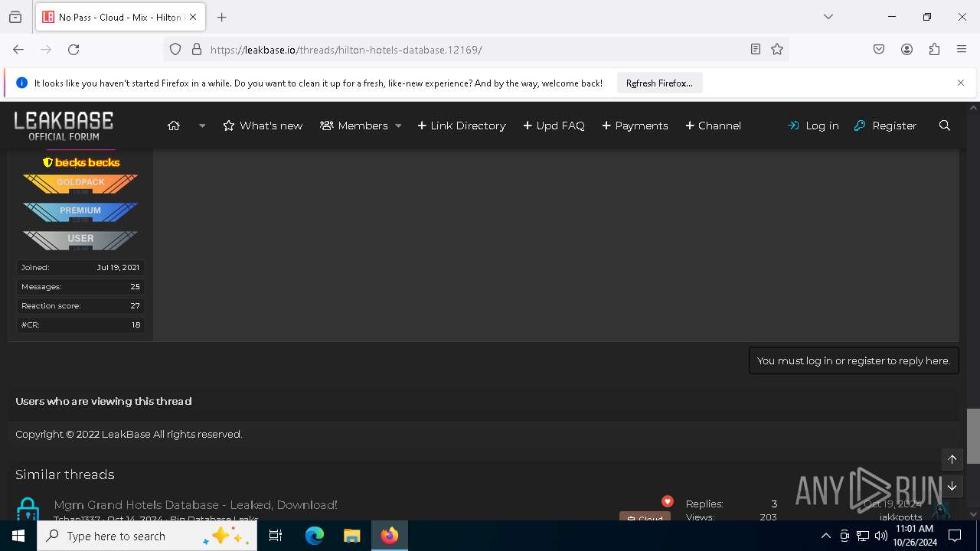
Task: Open File Explorer from the taskbar
Action: click(351, 536)
